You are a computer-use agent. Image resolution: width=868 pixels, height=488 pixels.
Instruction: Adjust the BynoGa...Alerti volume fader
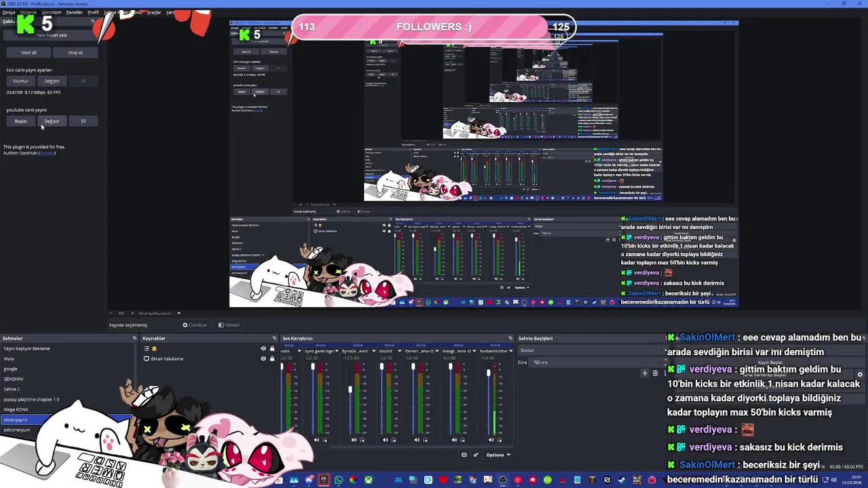click(351, 389)
